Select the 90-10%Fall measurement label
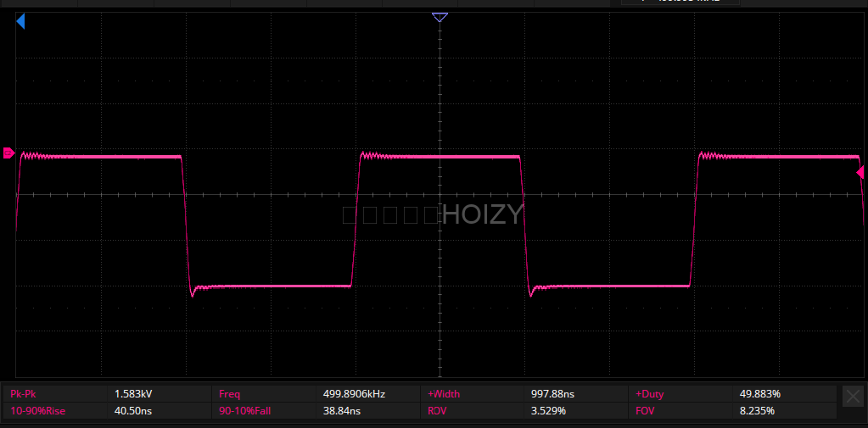868x428 pixels. pyautogui.click(x=247, y=411)
